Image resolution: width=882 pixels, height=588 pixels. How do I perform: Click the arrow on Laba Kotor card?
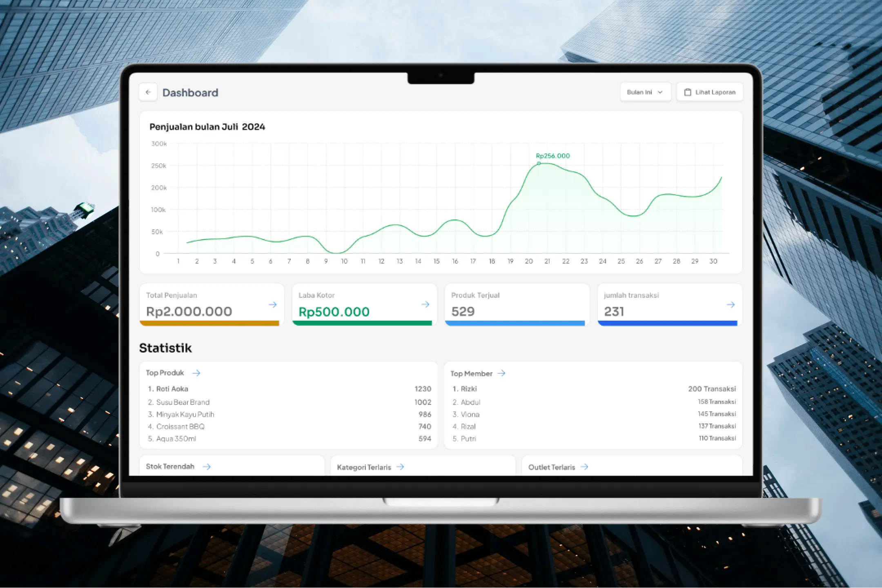click(425, 304)
